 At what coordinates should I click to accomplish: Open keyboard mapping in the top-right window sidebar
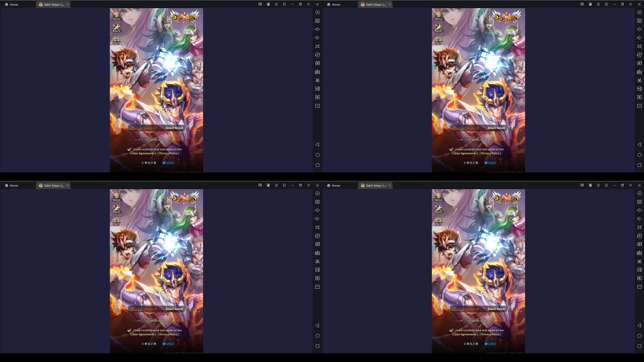click(640, 21)
